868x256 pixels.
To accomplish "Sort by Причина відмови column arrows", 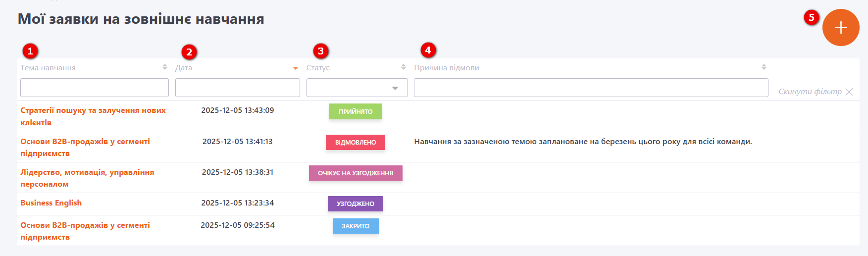I will [x=764, y=67].
